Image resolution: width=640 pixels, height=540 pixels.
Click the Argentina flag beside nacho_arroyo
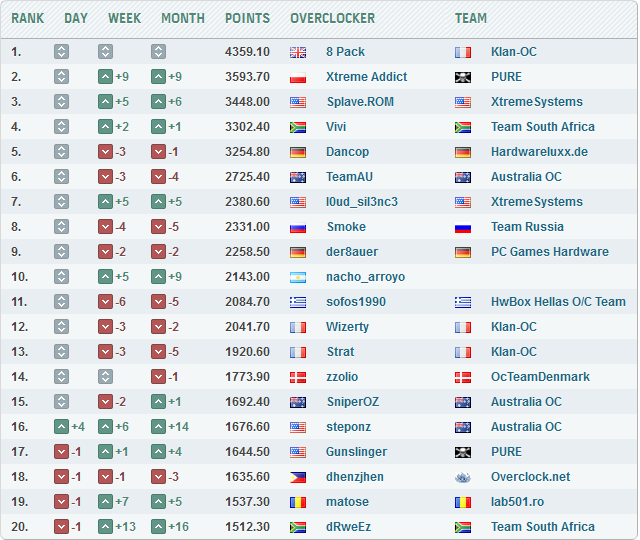(298, 277)
